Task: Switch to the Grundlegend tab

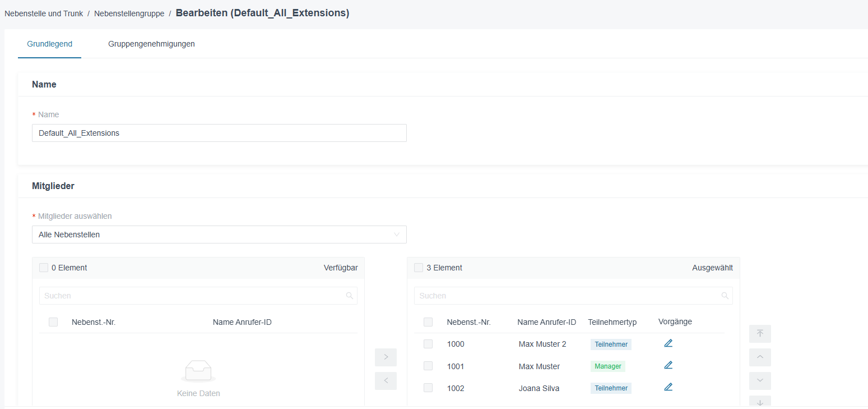Action: pos(49,44)
